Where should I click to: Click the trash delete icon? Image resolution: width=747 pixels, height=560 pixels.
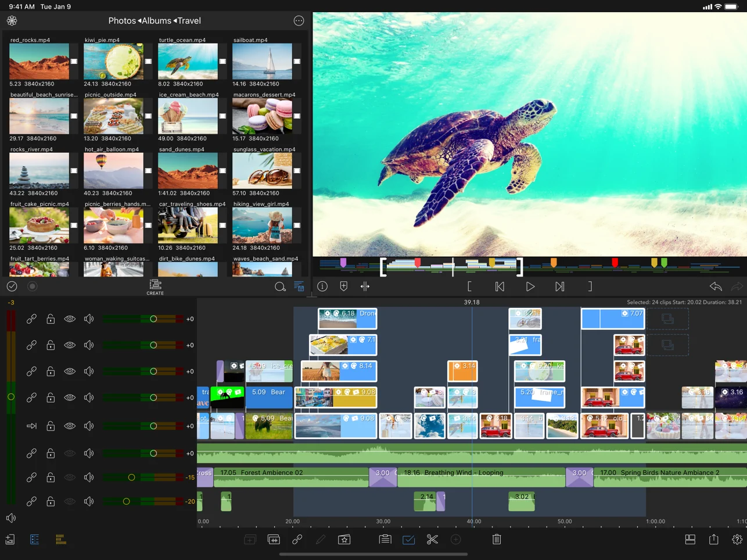(497, 540)
